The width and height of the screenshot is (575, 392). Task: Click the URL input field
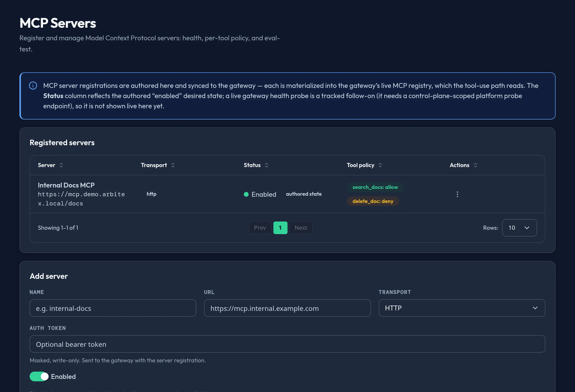[287, 308]
